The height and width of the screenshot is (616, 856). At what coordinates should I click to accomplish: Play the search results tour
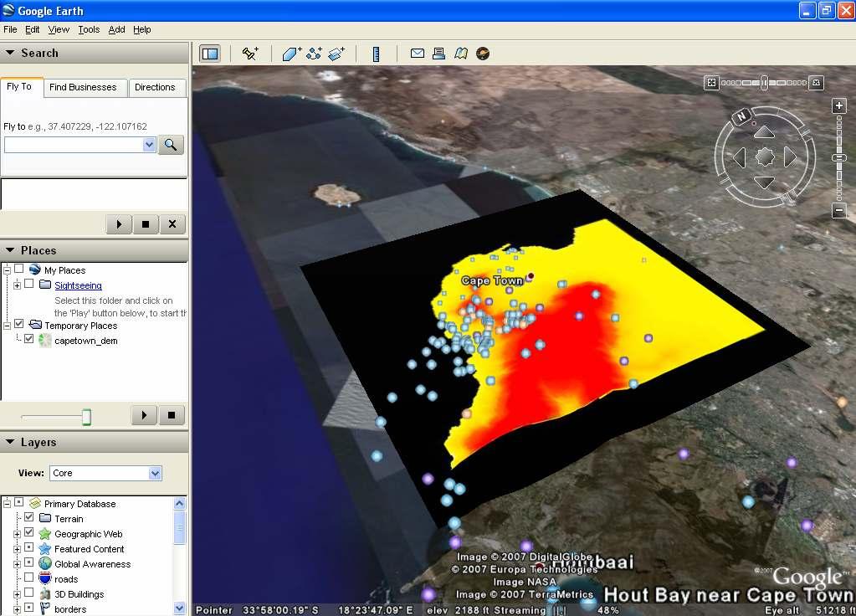click(x=119, y=224)
